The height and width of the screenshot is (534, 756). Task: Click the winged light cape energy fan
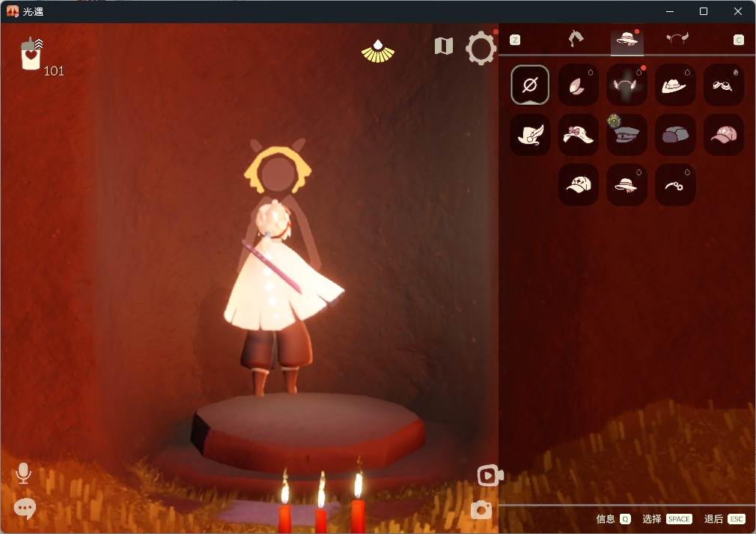tap(378, 52)
